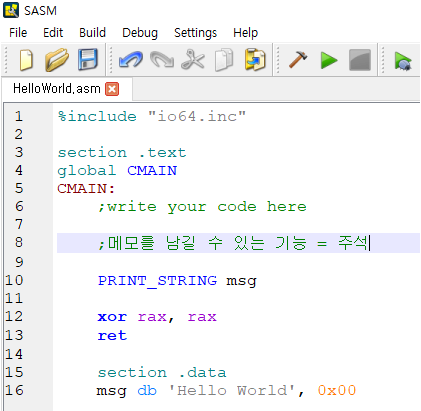Click the grey stop square icon
Screen dimensions: 421x411
pos(360,60)
